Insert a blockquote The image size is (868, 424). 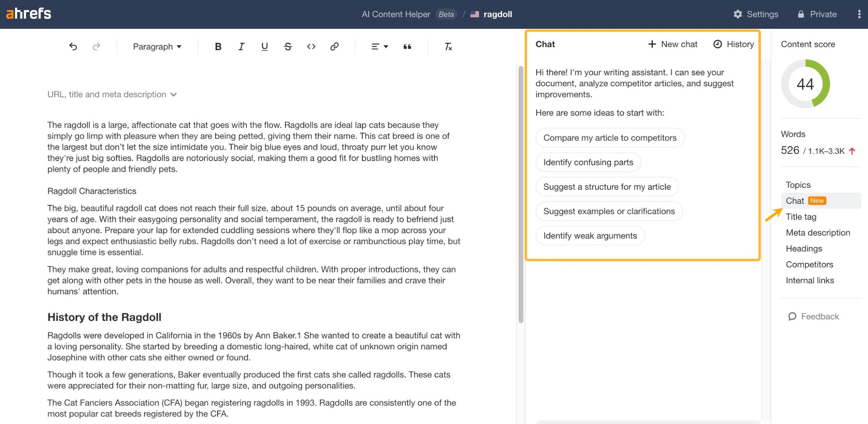(x=407, y=46)
